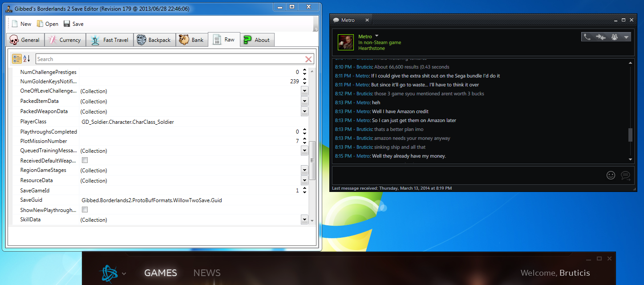This screenshot has width=644, height=285.
Task: Open the chat options dropdown arrow
Action: 626,37
